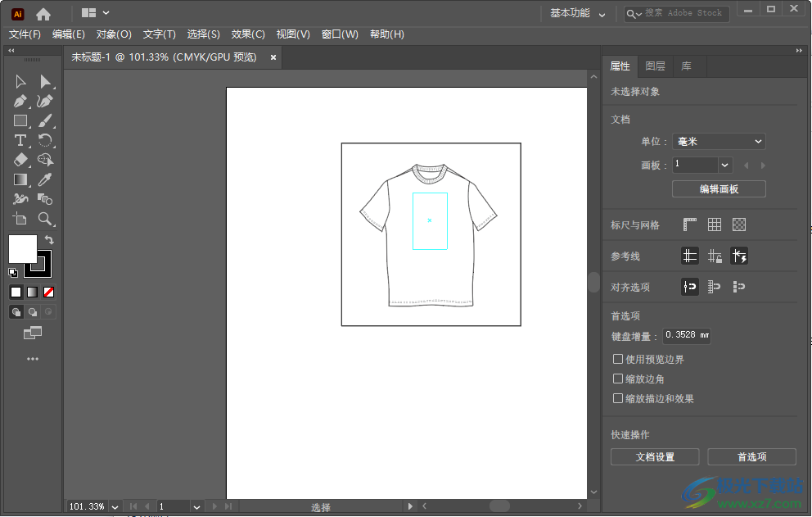812x517 pixels.
Task: Close the 未标题-1 document tab
Action: point(273,57)
